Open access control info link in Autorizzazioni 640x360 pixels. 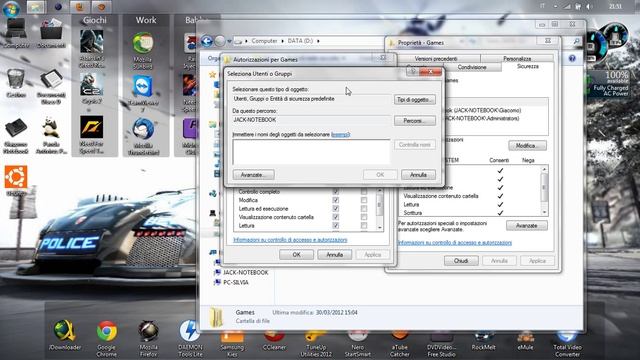point(290,240)
